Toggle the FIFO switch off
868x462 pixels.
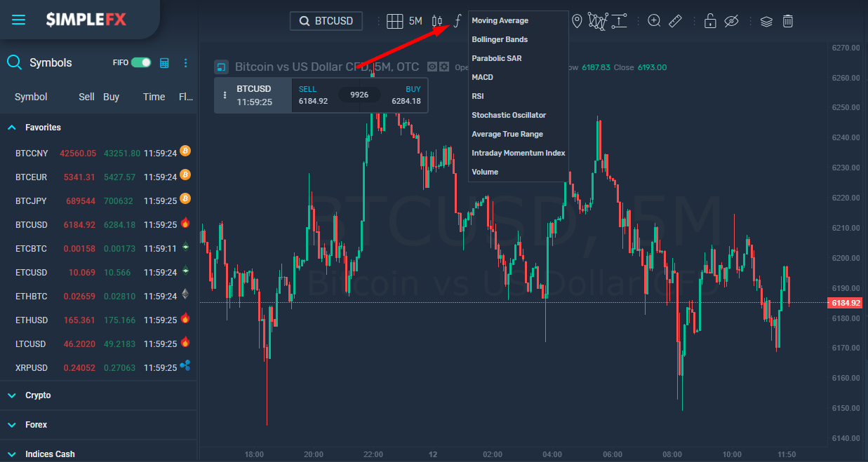coord(141,62)
